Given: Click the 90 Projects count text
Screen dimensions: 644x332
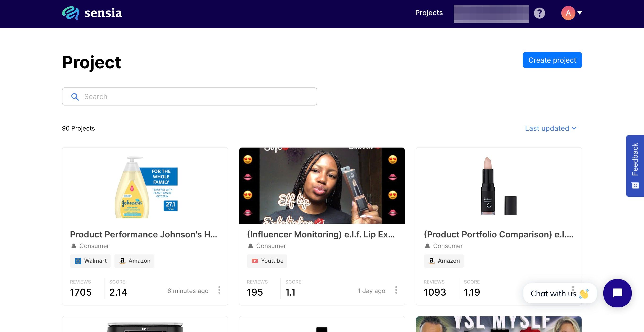Looking at the screenshot, I should coord(78,128).
